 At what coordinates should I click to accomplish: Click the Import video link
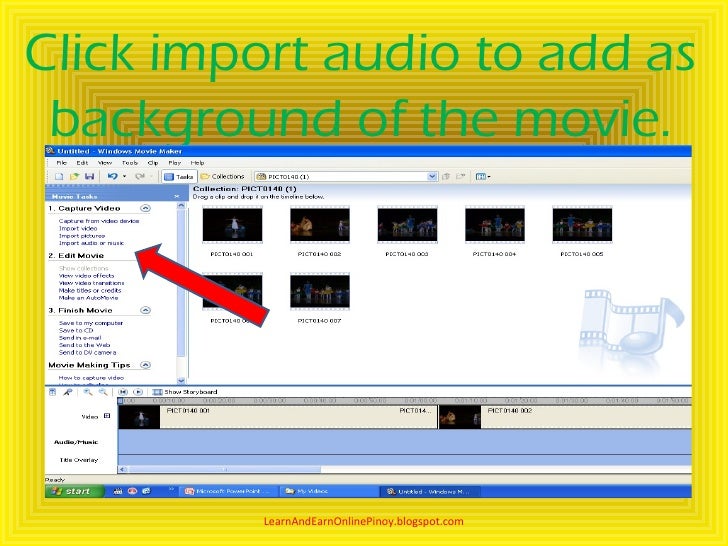78,228
